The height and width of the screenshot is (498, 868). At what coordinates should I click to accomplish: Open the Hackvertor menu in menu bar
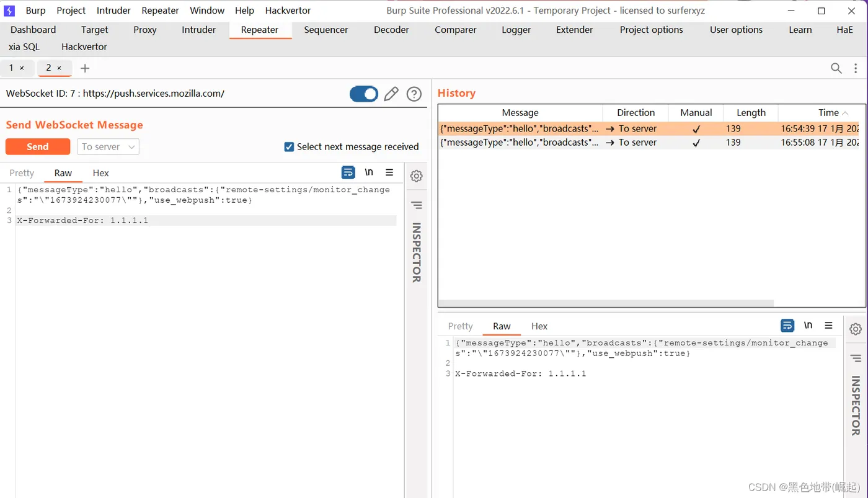288,11
